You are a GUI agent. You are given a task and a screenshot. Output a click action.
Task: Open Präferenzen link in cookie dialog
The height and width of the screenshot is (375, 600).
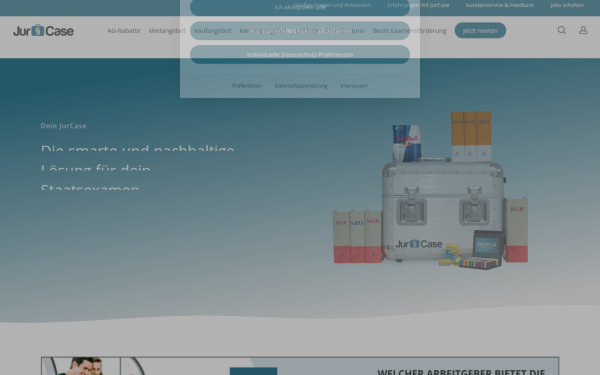click(x=247, y=86)
